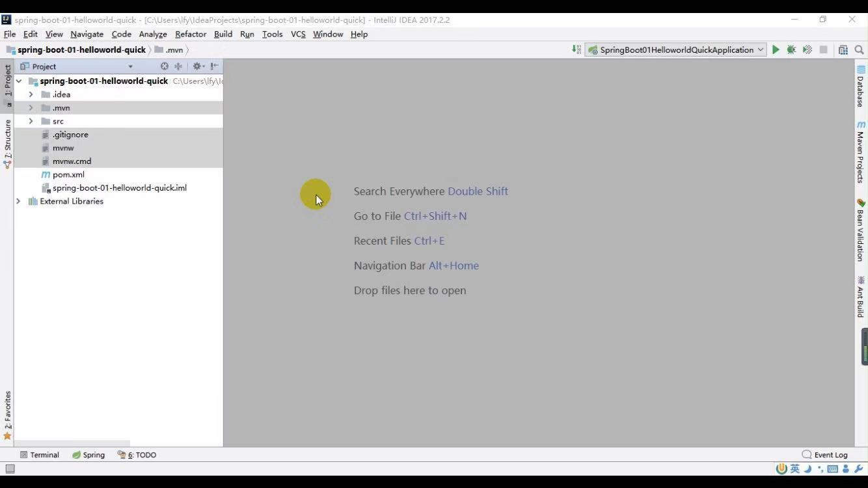Open the Build menu

[x=223, y=34]
